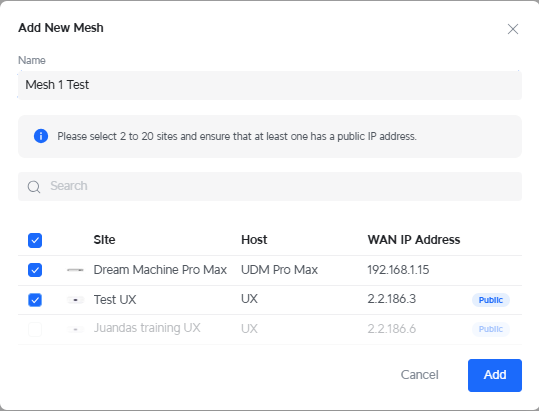Click the Public badge next to 2.2.186.3
Image resolution: width=539 pixels, height=411 pixels.
tap(491, 300)
